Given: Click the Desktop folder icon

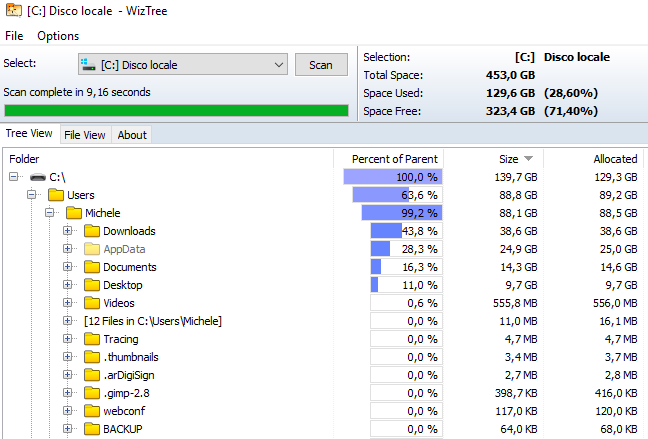Looking at the screenshot, I should pos(92,285).
